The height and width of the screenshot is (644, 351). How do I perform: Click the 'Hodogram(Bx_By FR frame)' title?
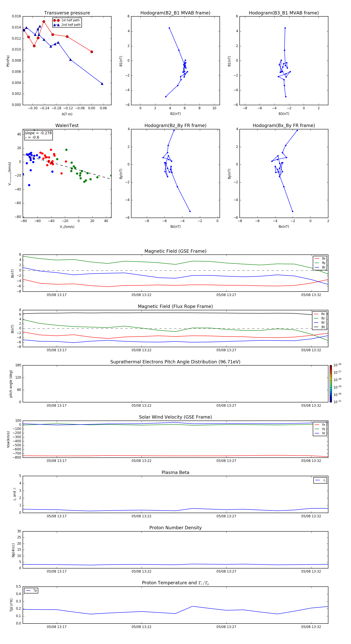coord(284,125)
